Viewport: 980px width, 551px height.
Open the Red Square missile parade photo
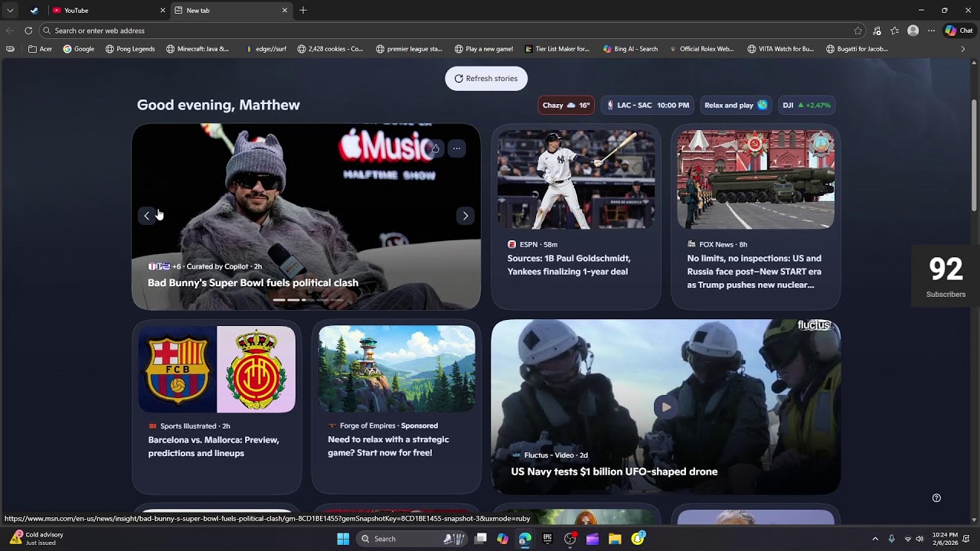click(x=756, y=180)
